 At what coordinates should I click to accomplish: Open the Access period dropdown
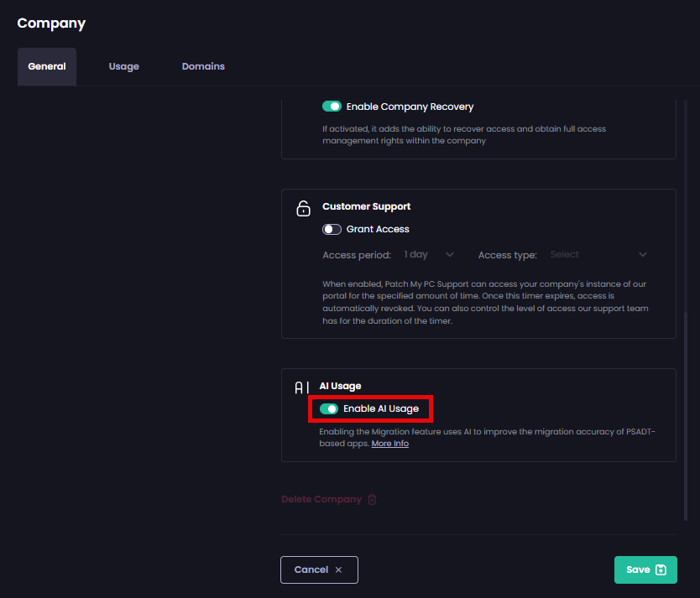(x=428, y=254)
